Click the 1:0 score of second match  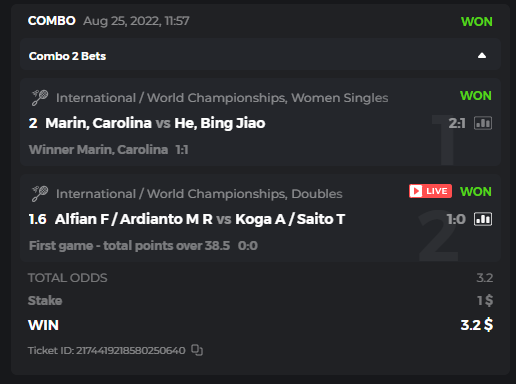click(x=456, y=219)
